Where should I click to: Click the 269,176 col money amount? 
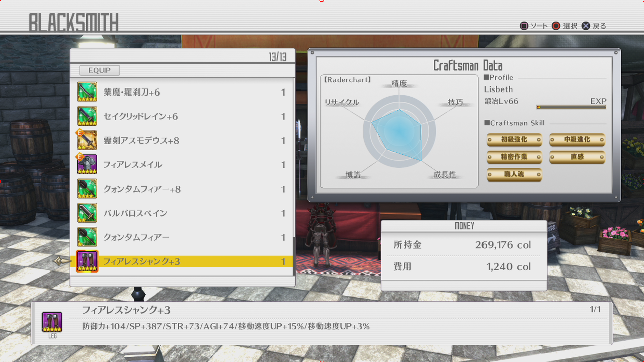(503, 245)
